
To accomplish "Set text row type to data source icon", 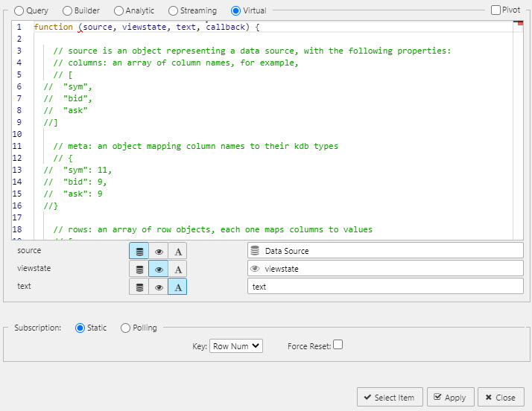I will pos(139,287).
